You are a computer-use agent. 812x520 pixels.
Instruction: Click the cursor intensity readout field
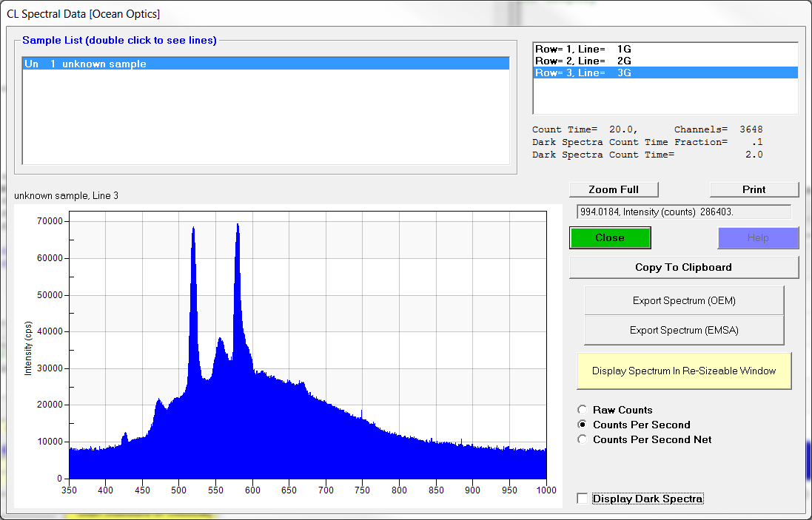(x=683, y=212)
